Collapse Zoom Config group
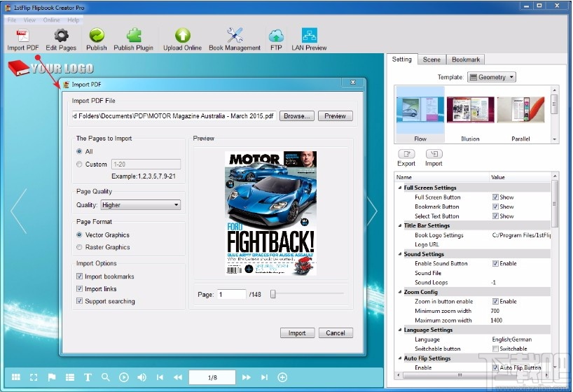The width and height of the screenshot is (573, 392). [x=400, y=292]
